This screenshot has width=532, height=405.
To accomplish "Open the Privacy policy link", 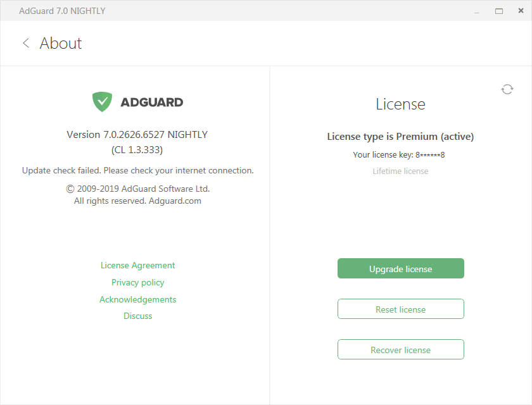I will [137, 283].
